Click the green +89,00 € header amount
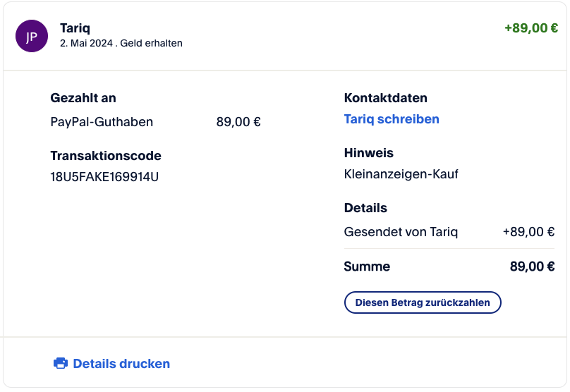 click(x=531, y=28)
